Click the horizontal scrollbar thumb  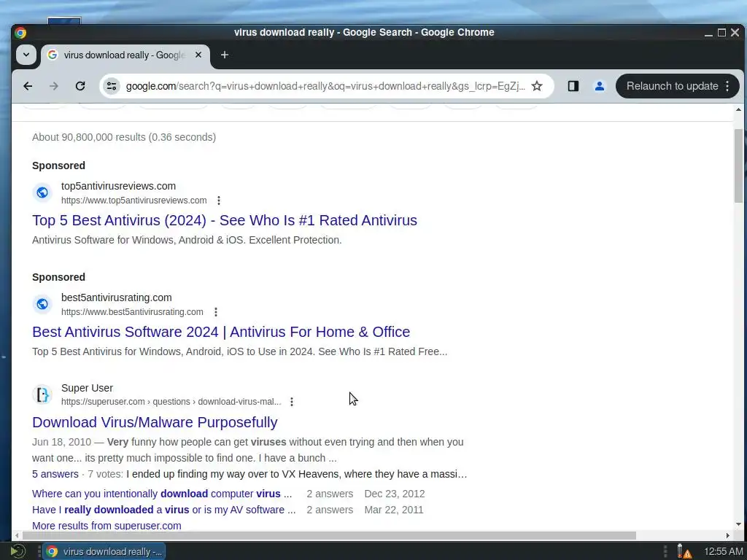(x=329, y=536)
